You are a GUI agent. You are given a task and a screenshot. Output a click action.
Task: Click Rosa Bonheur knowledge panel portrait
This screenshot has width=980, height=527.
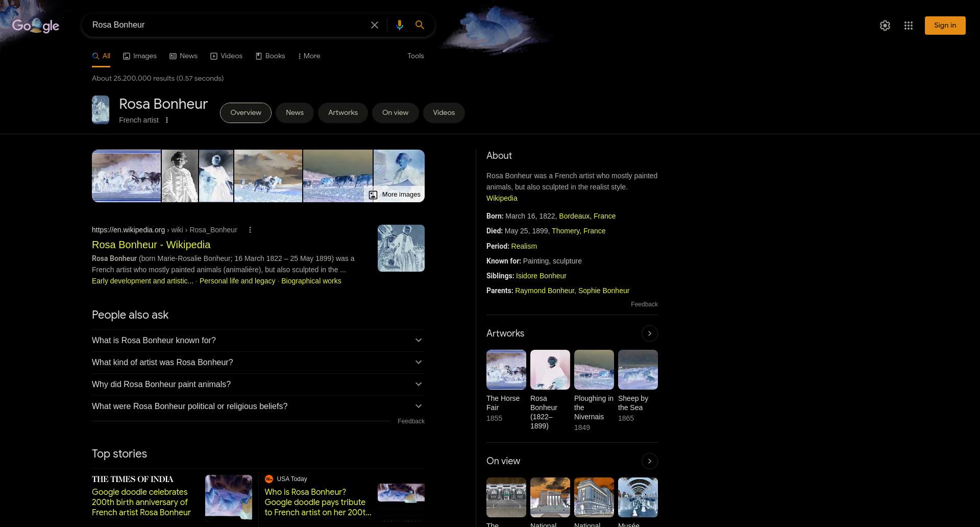pos(101,110)
